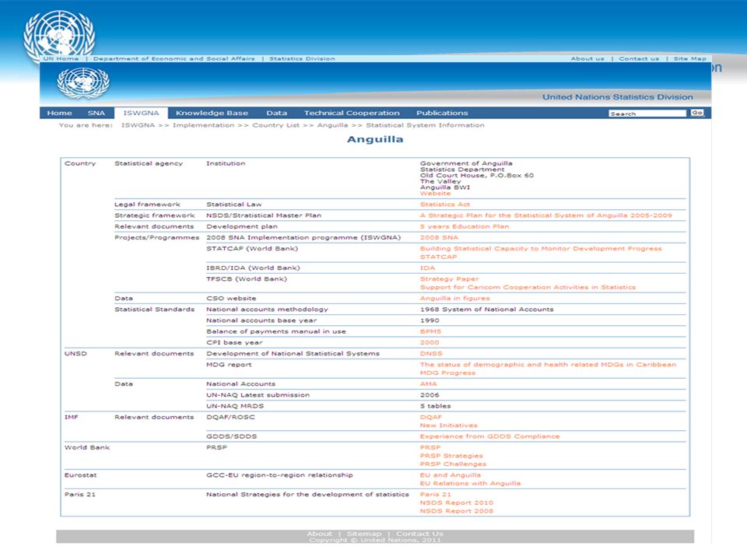Click the small UN emblem in blue banner
This screenshot has width=747, height=560.
point(83,83)
